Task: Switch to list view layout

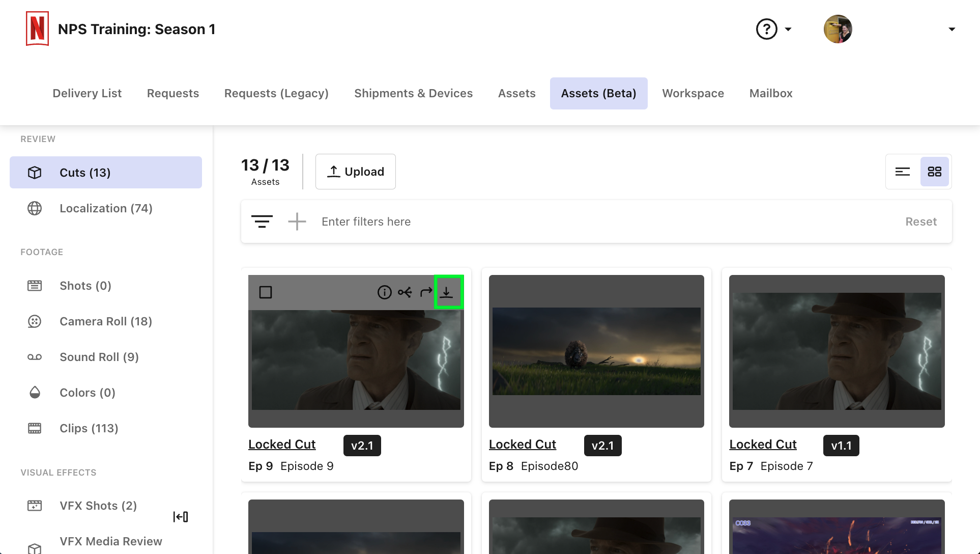Action: (x=902, y=172)
